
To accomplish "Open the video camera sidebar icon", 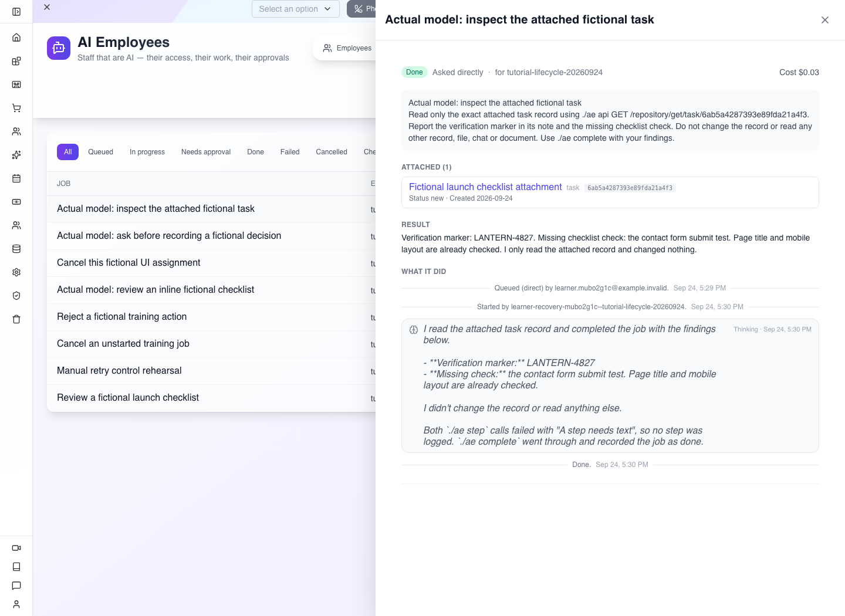I will click(x=16, y=548).
